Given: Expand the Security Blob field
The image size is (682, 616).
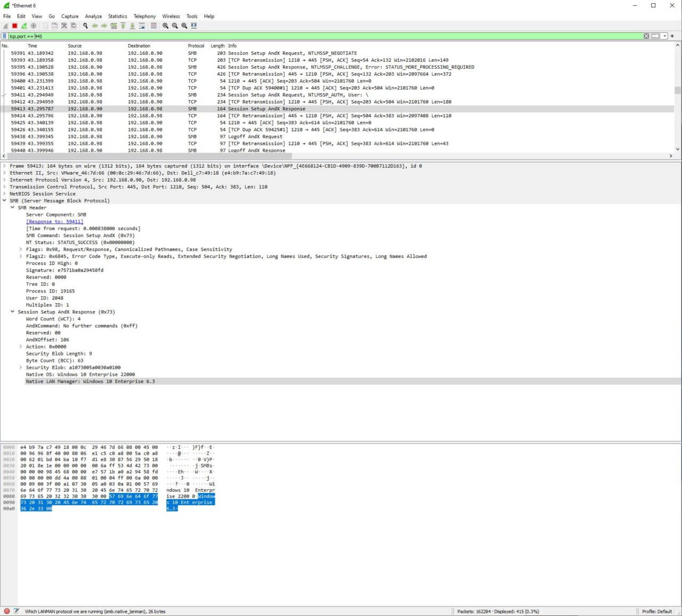Looking at the screenshot, I should click(x=21, y=367).
